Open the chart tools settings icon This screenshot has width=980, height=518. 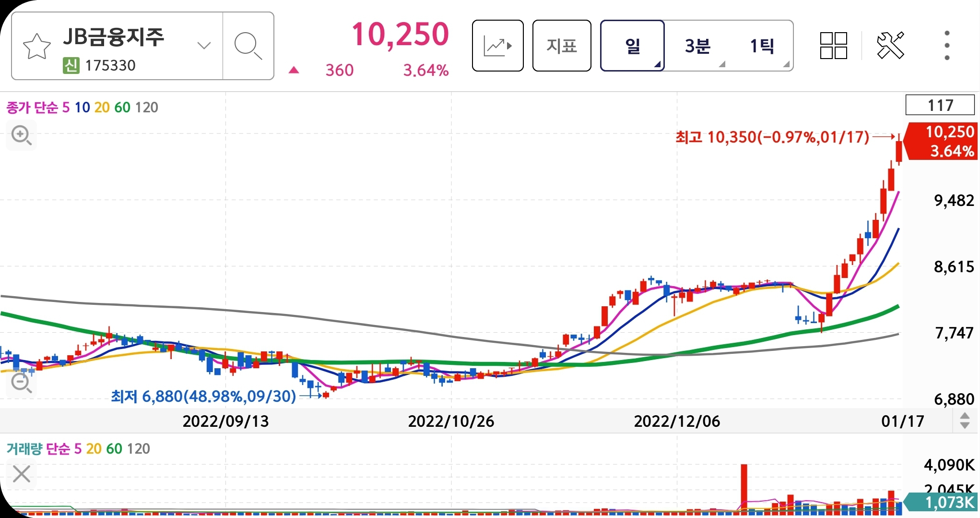coord(890,46)
